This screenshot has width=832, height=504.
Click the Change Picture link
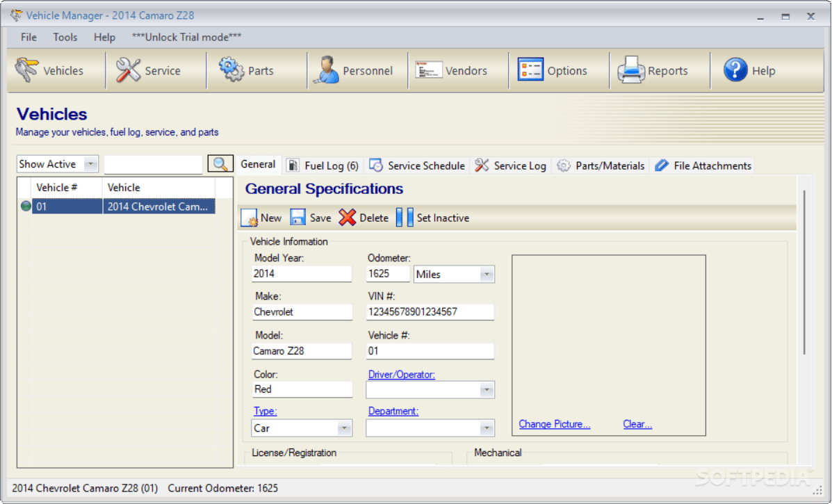click(554, 424)
